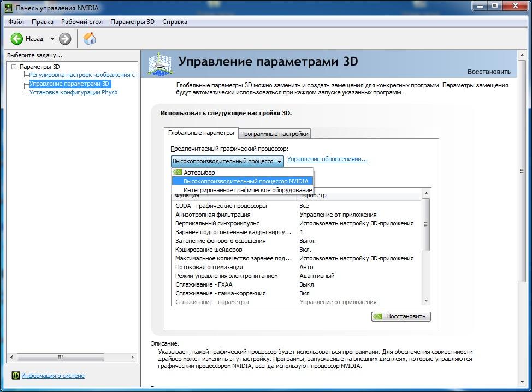Click the settings list vertical scrollbar thumb
Viewport: 532px width, 392px height.
tap(426, 225)
